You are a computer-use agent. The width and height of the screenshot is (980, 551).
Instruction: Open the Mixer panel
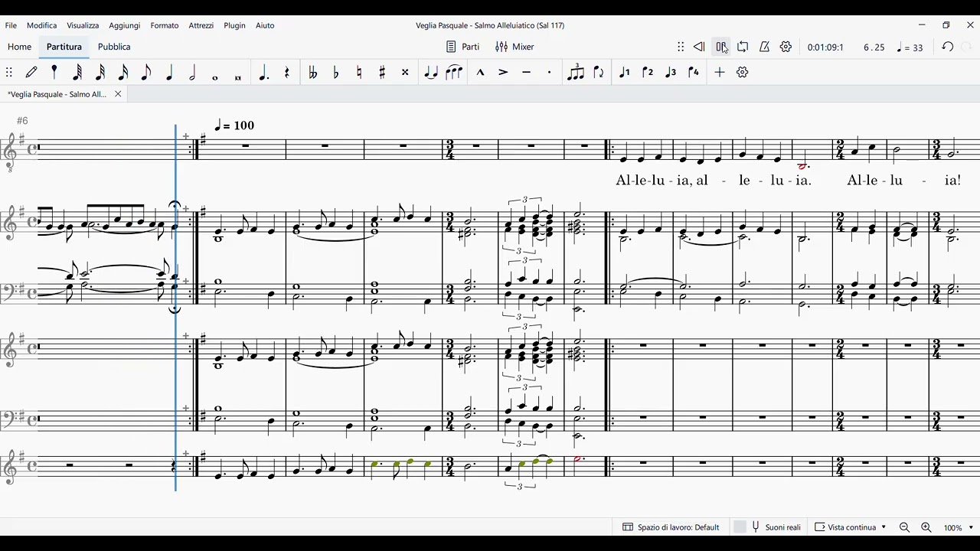pos(514,47)
